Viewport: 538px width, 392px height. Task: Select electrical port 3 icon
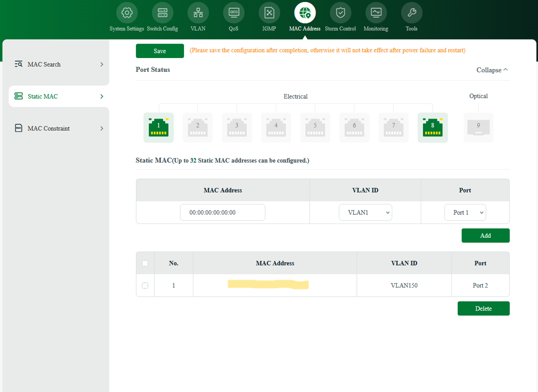point(237,127)
